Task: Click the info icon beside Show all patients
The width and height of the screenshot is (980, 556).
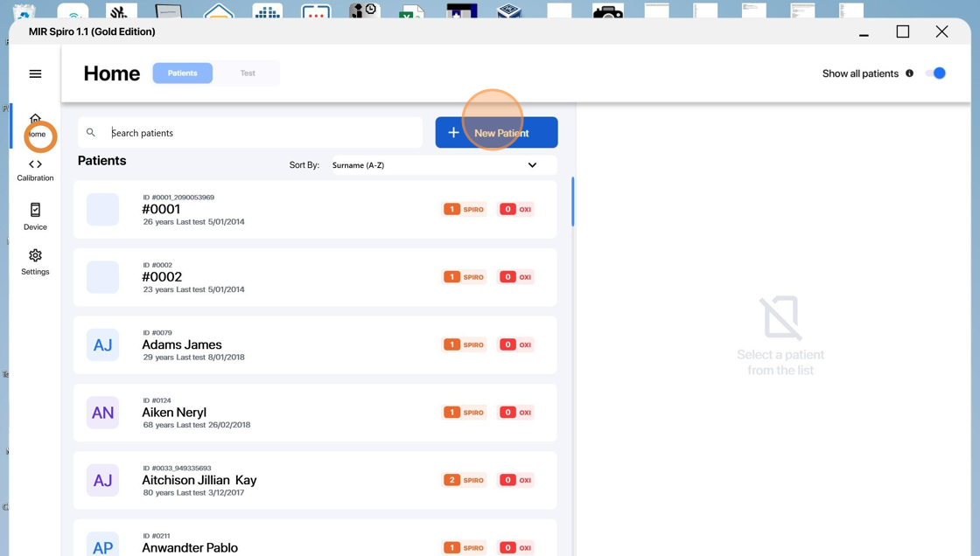Action: click(x=909, y=73)
